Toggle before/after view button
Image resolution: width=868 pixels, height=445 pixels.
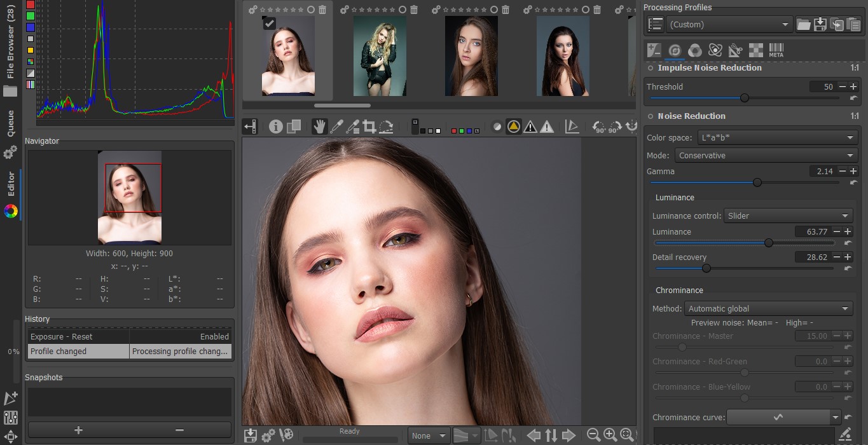point(293,127)
